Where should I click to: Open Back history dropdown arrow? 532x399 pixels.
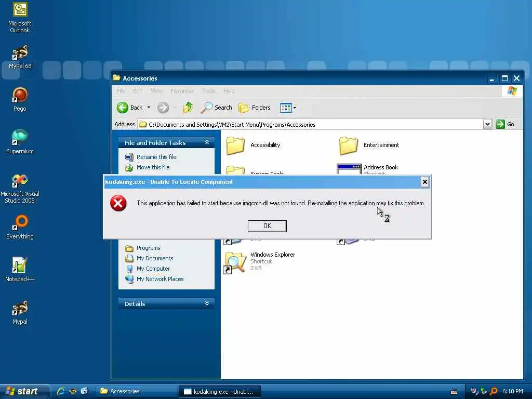pos(149,108)
